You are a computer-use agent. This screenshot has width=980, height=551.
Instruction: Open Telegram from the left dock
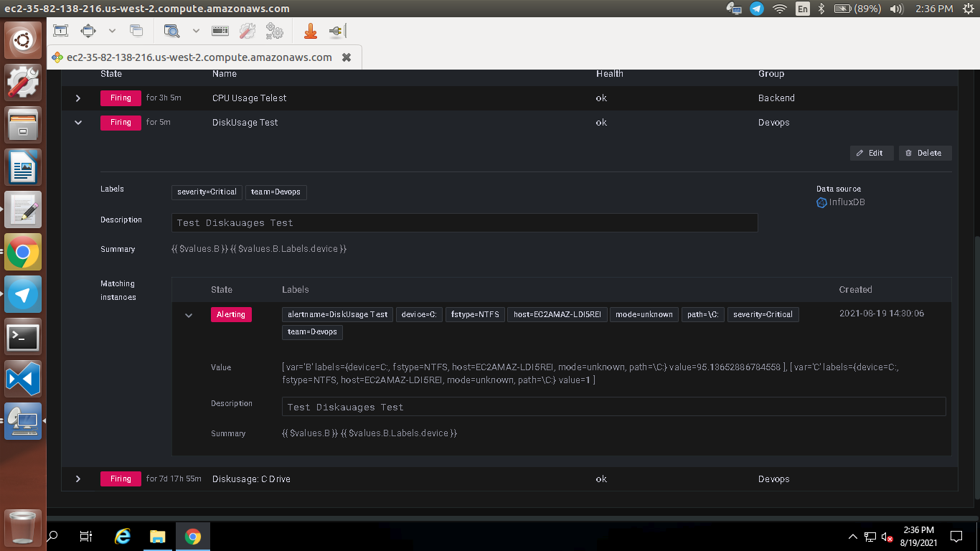click(23, 294)
